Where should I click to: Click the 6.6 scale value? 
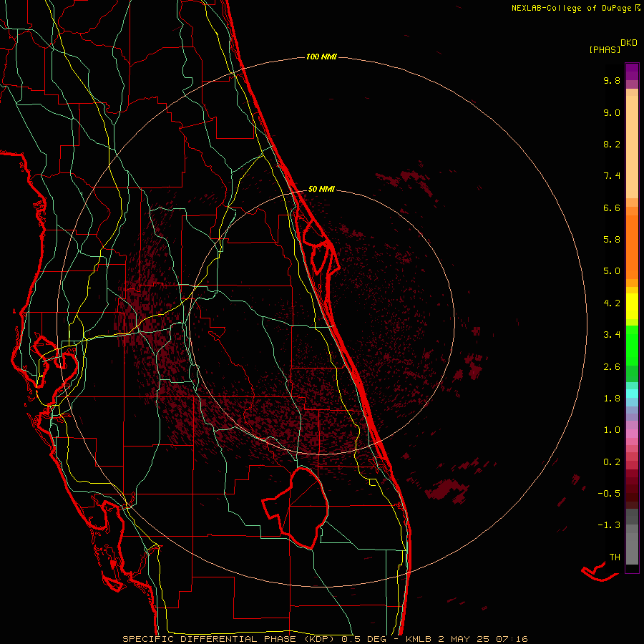point(612,208)
